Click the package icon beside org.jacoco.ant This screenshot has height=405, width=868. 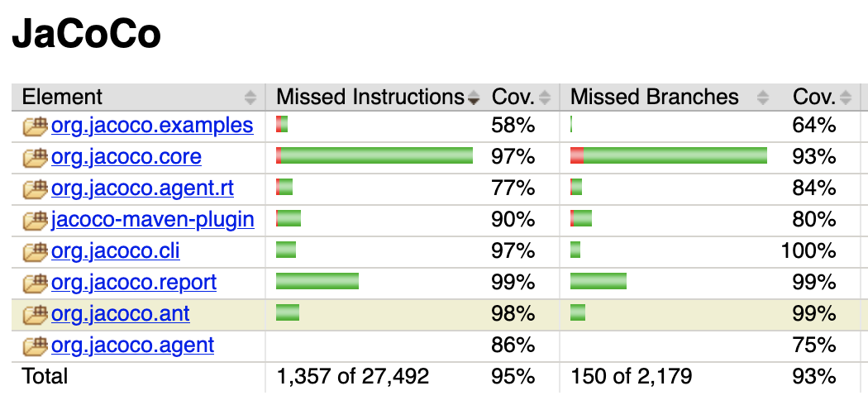click(36, 315)
